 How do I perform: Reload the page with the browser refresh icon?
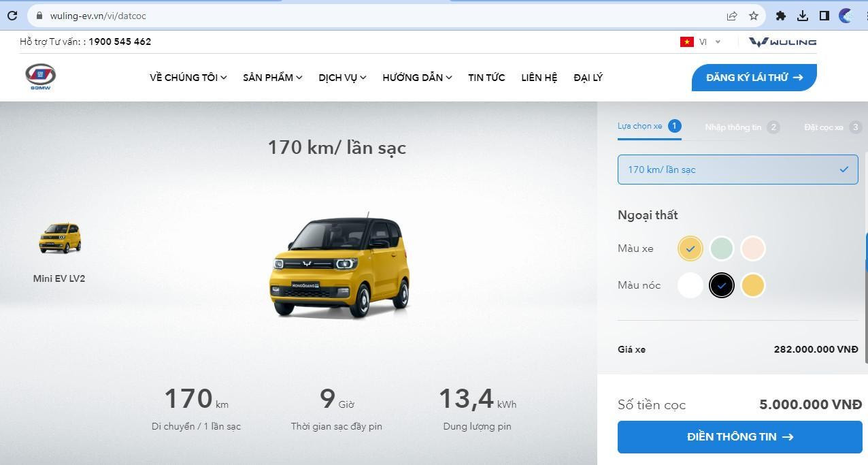(12, 16)
